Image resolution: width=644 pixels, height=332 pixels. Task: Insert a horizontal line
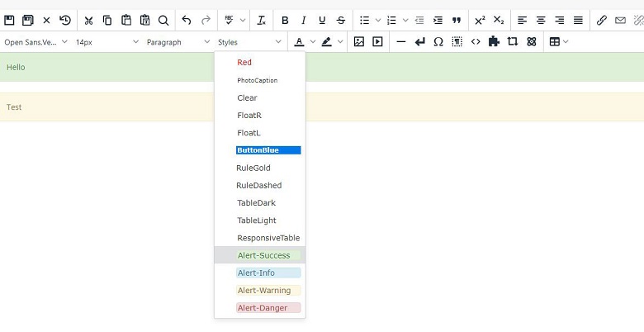coord(401,41)
